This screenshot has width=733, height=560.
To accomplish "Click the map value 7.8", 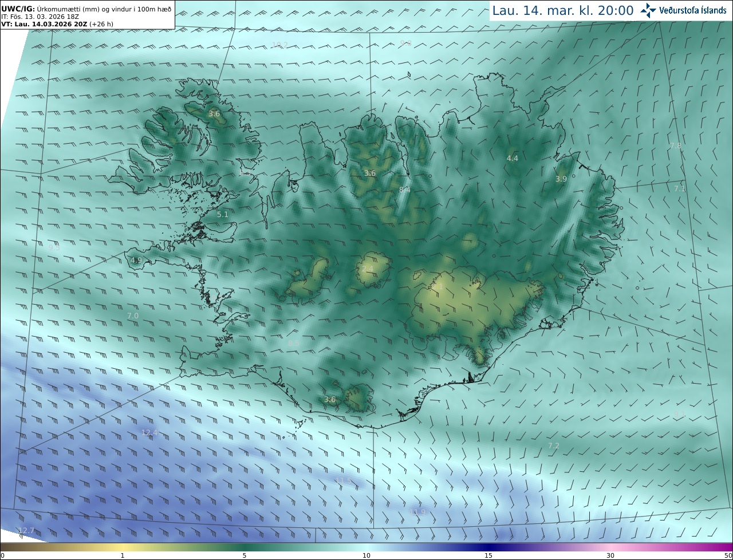I will click(676, 145).
